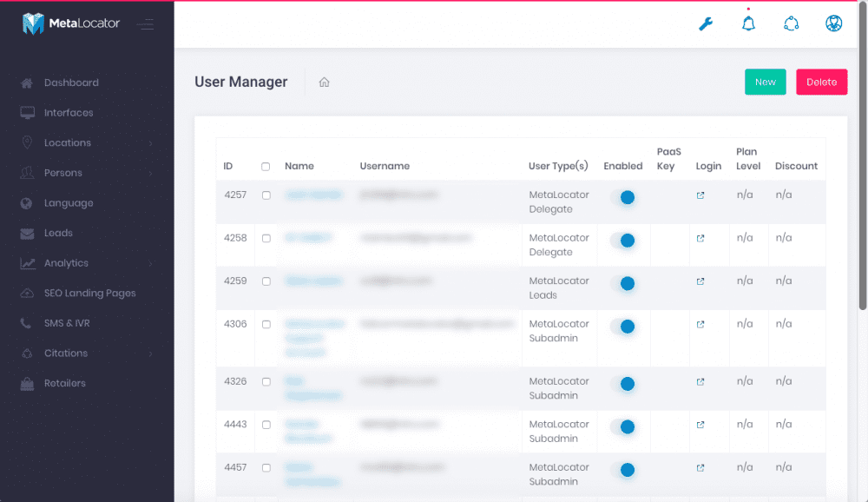Open login link for user 4306
The width and height of the screenshot is (868, 502).
700,324
